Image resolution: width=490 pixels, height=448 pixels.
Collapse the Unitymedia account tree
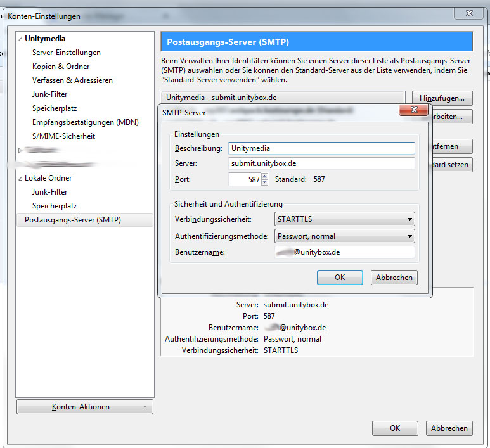(20, 39)
